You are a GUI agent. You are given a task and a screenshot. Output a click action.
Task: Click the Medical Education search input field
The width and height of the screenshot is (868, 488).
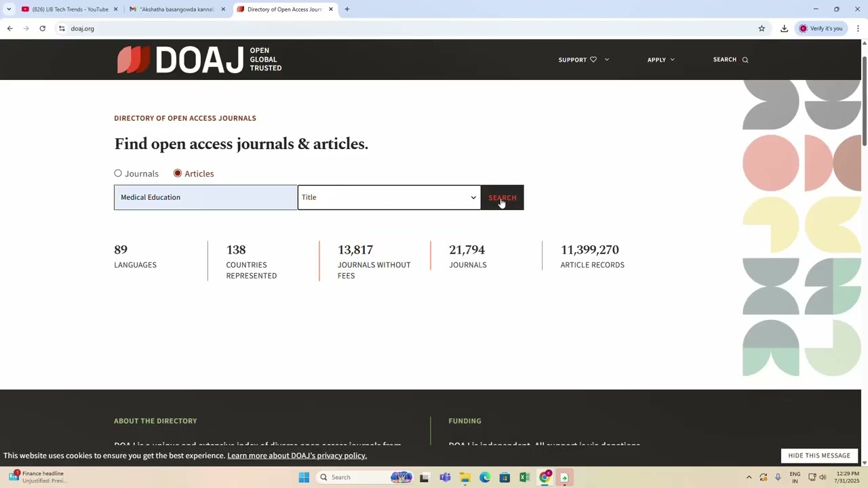pos(205,197)
